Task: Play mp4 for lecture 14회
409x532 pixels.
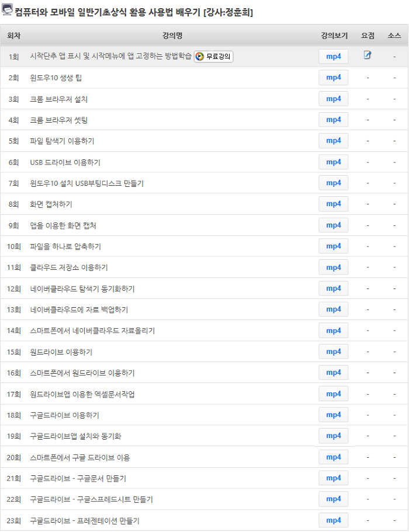Action: [x=333, y=331]
